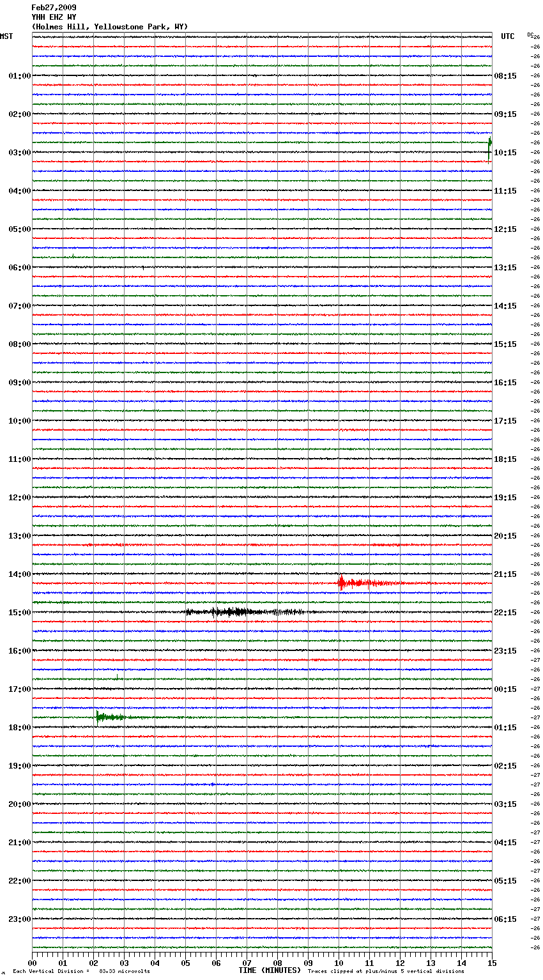Click the 13:15 UTC time label
543x980 pixels.
[x=505, y=268]
